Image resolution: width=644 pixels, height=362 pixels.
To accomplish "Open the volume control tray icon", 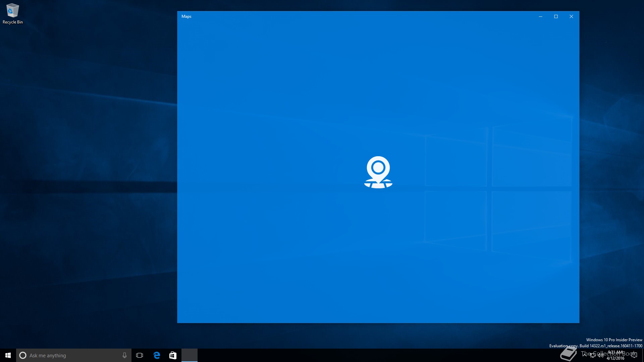I will coord(600,355).
